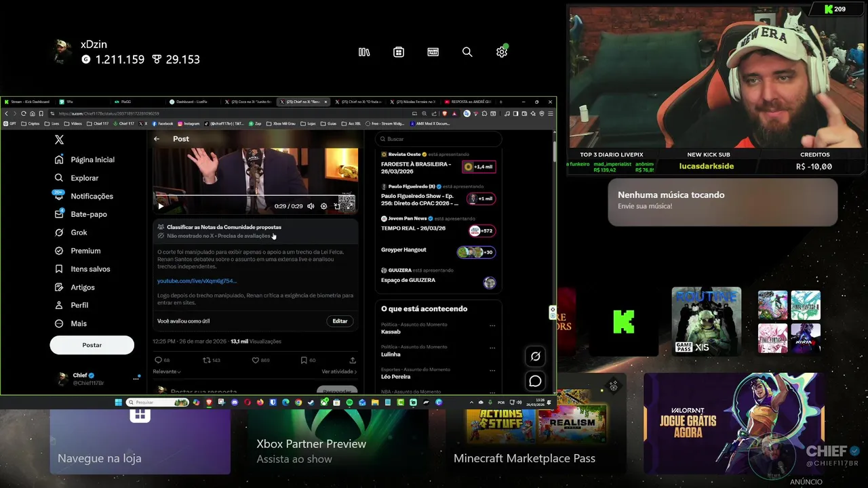Screen dimensions: 868x488
Task: Open the X logo home icon
Action: [x=59, y=140]
